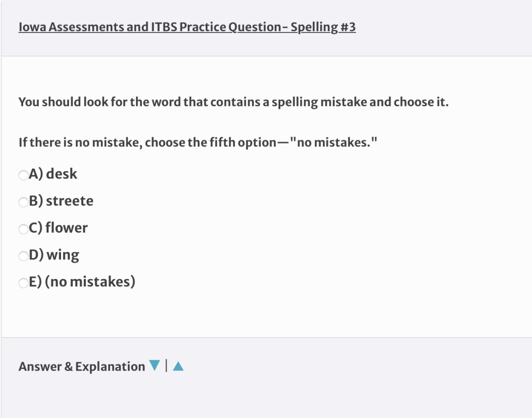Image resolution: width=532 pixels, height=418 pixels.
Task: Click the 'You should look for' instruction sentence
Action: click(x=233, y=102)
